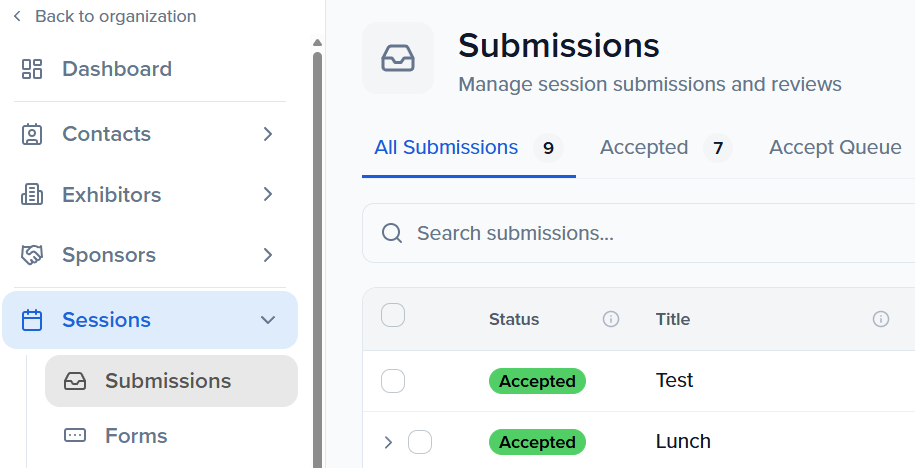Screen dimensions: 915x468
Task: Click the Title column info icon
Action: pos(881,319)
